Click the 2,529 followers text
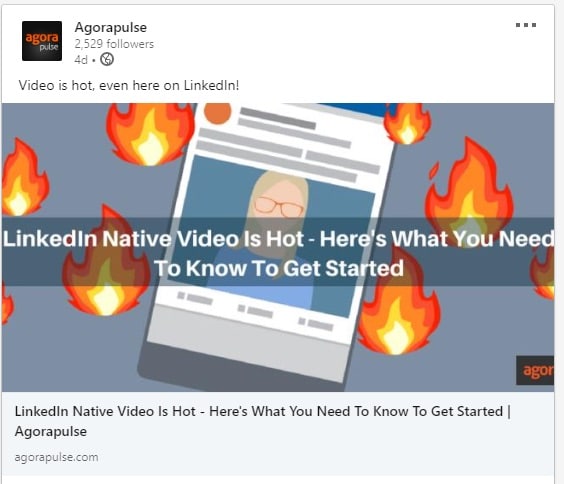Image resolution: width=564 pixels, height=484 pixels. (x=114, y=44)
